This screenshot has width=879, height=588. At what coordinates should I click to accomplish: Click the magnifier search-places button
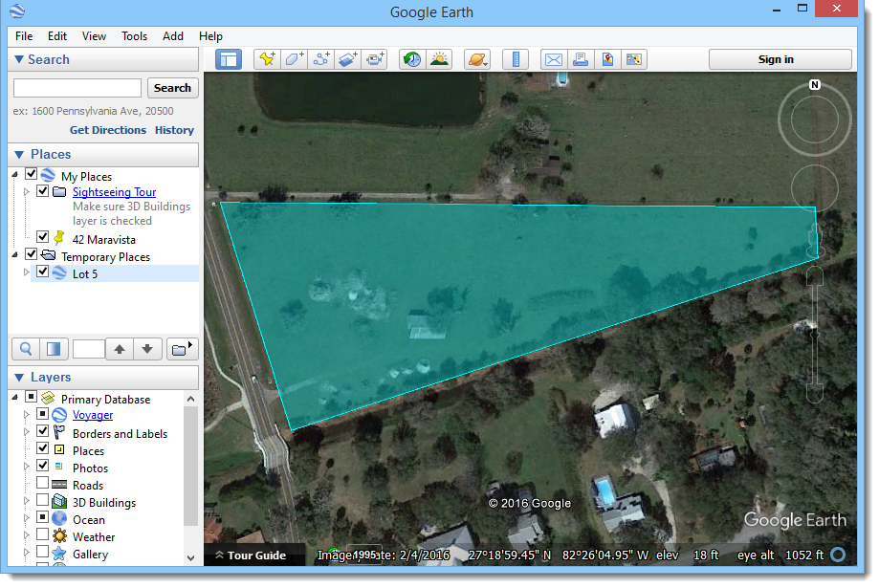pyautogui.click(x=26, y=349)
